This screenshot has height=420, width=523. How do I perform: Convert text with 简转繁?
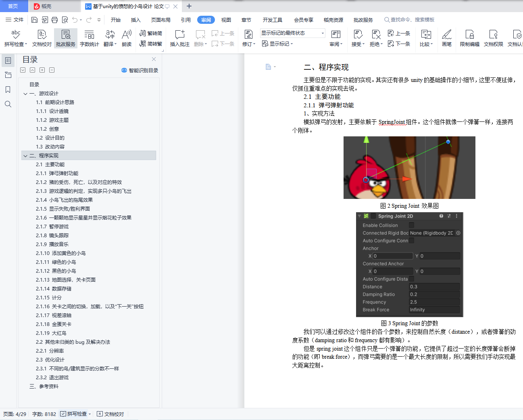151,44
